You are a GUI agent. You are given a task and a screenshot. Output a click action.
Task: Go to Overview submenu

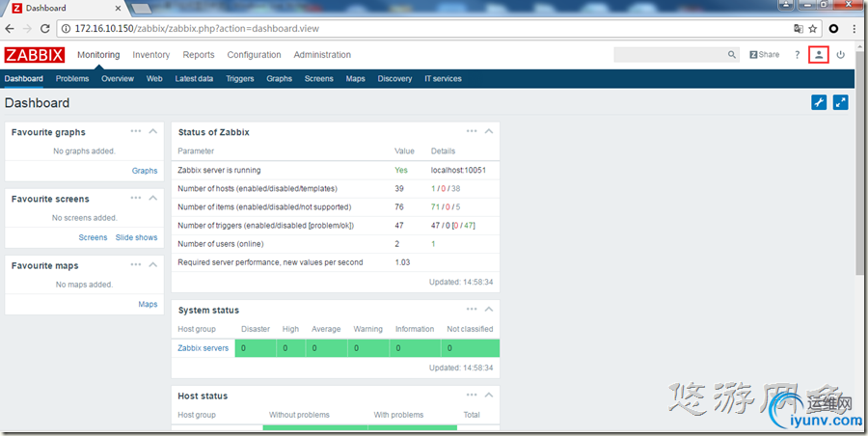click(118, 79)
